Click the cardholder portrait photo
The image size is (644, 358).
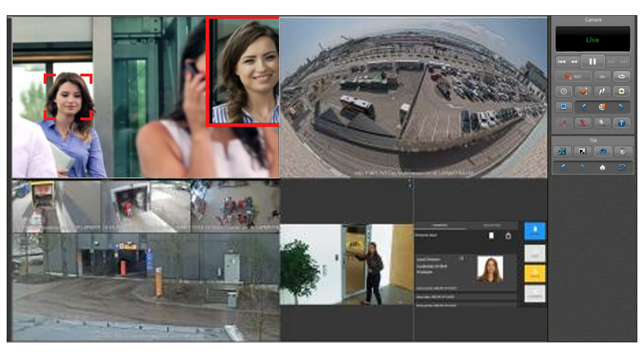coord(490,269)
